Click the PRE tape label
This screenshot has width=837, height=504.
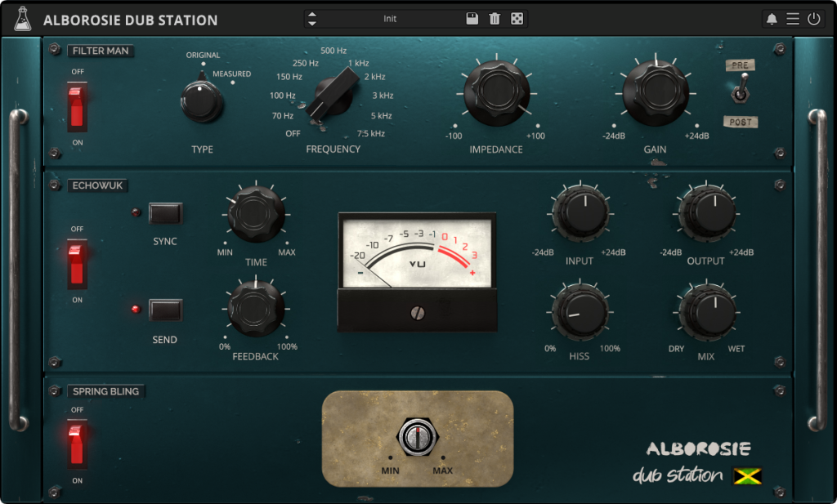click(740, 65)
